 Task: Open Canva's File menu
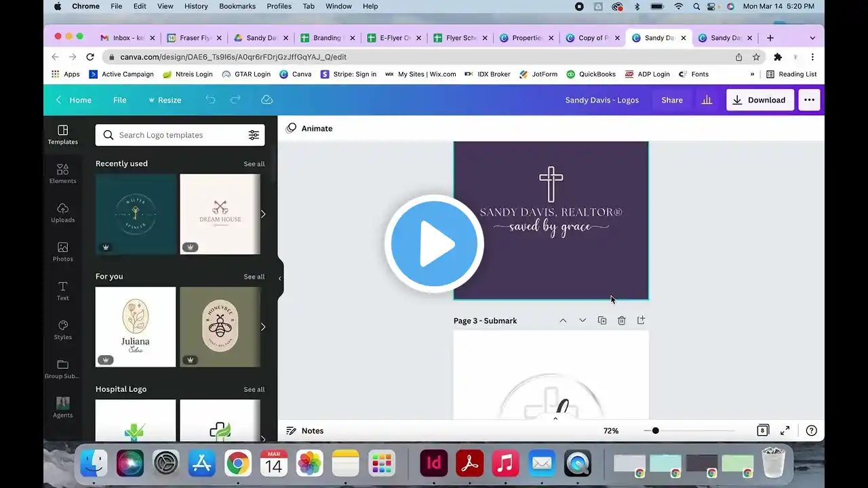coord(119,100)
